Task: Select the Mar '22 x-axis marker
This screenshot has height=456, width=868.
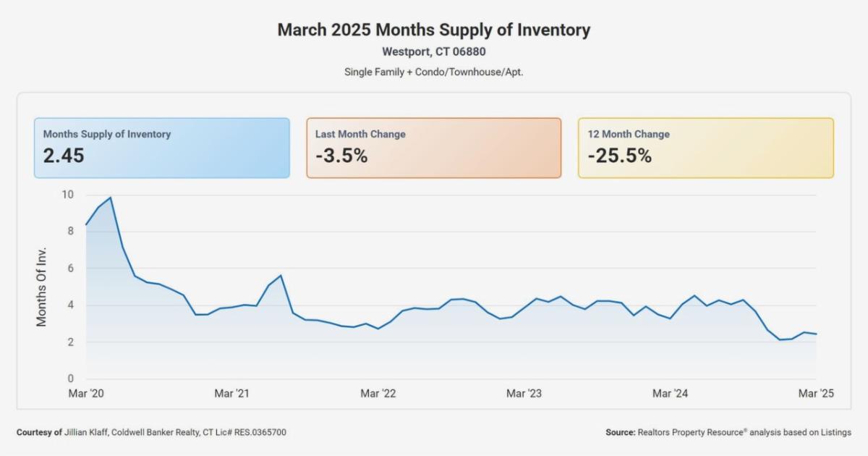Action: point(378,393)
